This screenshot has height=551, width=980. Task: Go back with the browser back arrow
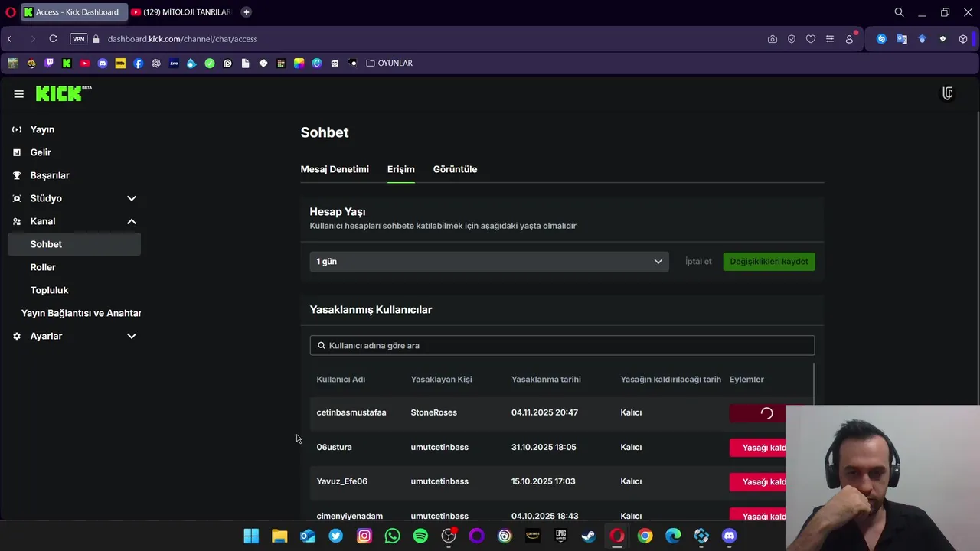coord(10,39)
